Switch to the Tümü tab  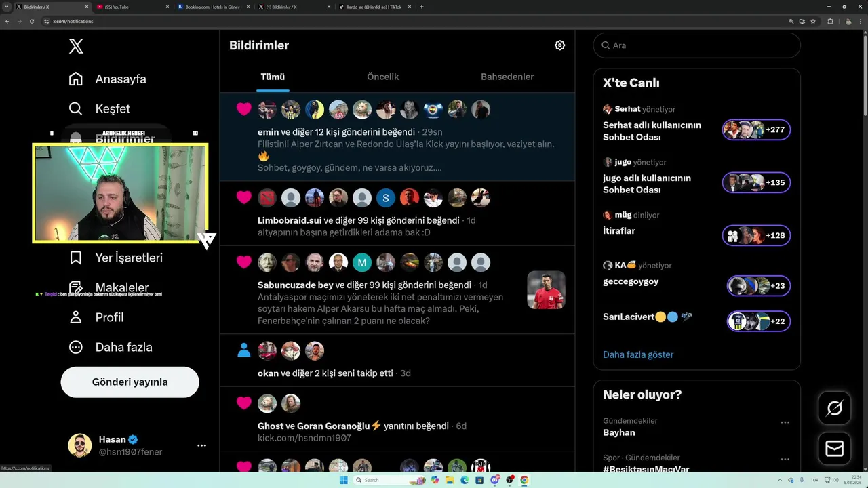273,77
